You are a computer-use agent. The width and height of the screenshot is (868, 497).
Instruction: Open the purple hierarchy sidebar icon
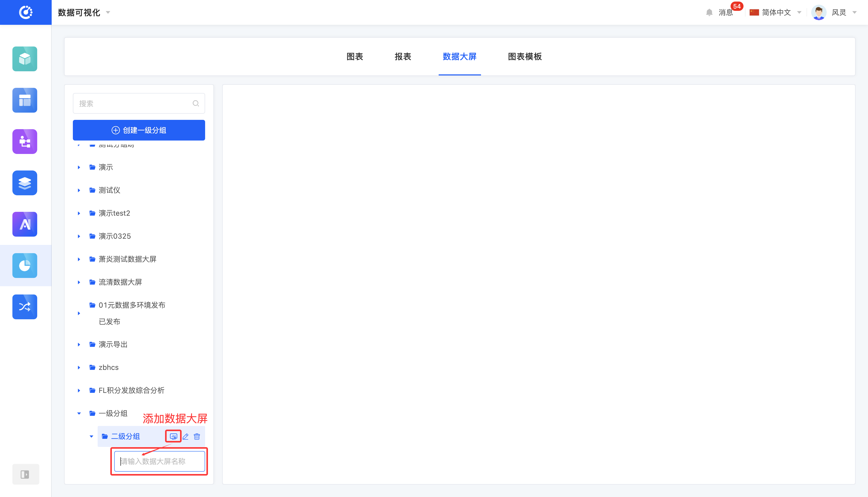25,141
